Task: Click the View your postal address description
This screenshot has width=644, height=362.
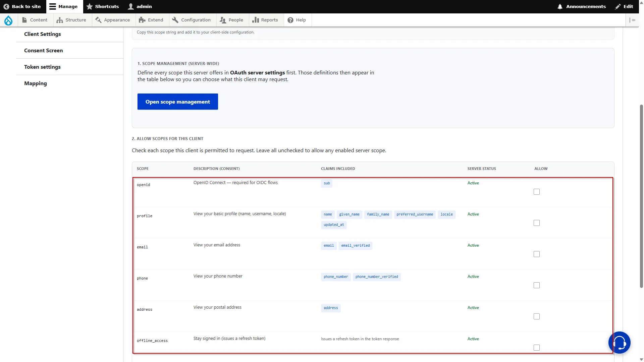Action: [x=217, y=307]
